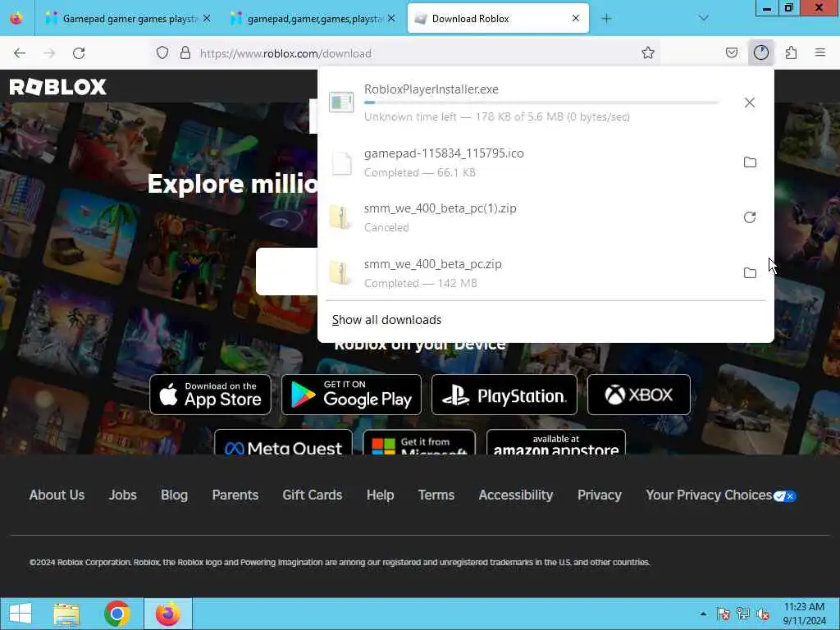Click the Roblox logo
Screen dimensions: 840x630
point(58,87)
